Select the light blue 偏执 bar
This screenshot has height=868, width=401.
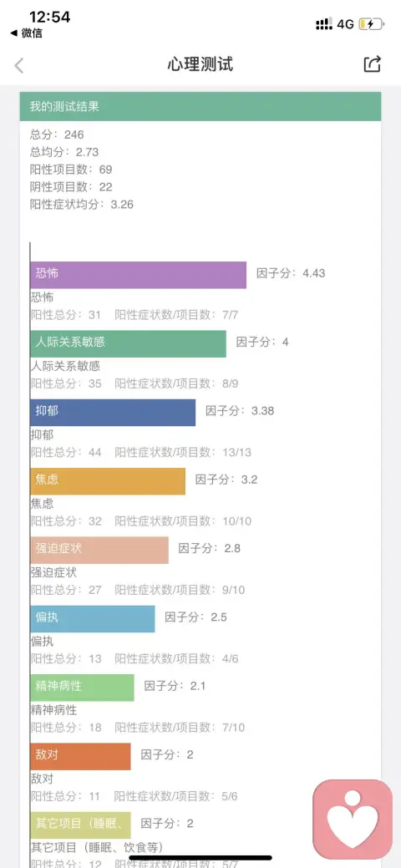pos(93,619)
